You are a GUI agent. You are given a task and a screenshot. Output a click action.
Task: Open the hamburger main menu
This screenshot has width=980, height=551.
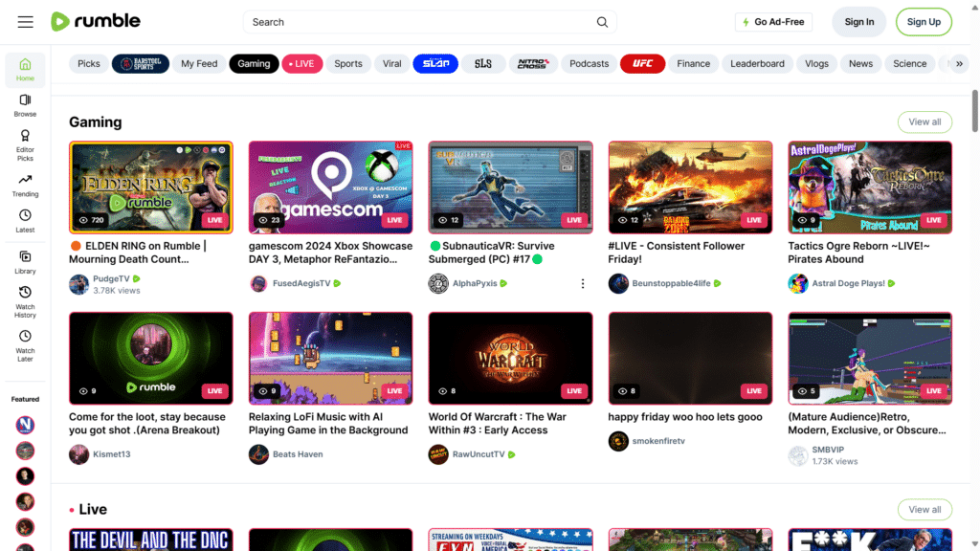click(x=25, y=22)
